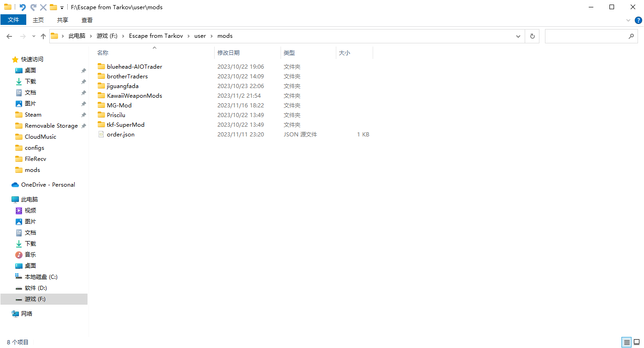This screenshot has width=644, height=348.
Task: Click the undo icon in title bar
Action: [22, 7]
